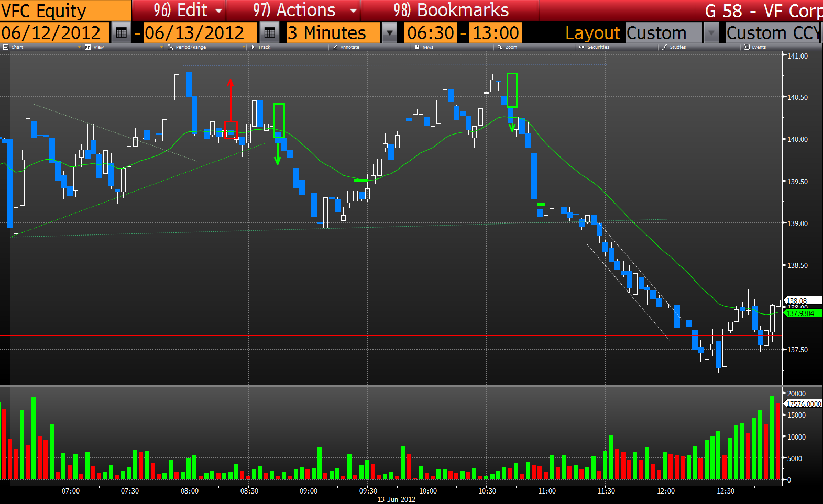Open the Securities ABC icon

(582, 47)
